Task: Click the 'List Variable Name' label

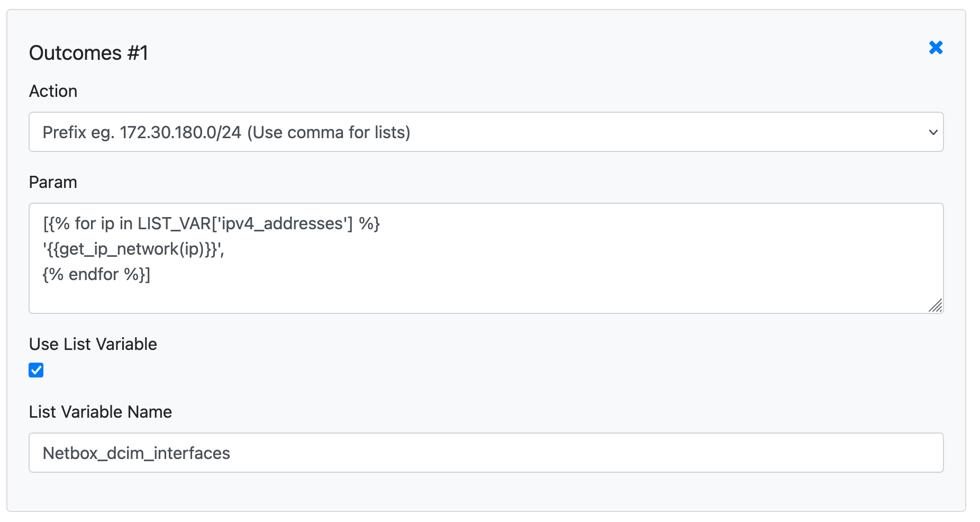Action: [x=100, y=412]
